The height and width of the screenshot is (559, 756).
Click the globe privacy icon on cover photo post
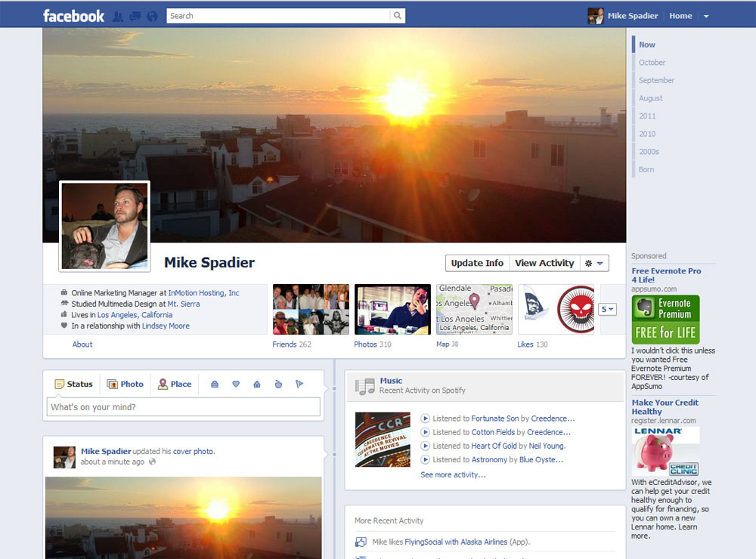coord(153,462)
